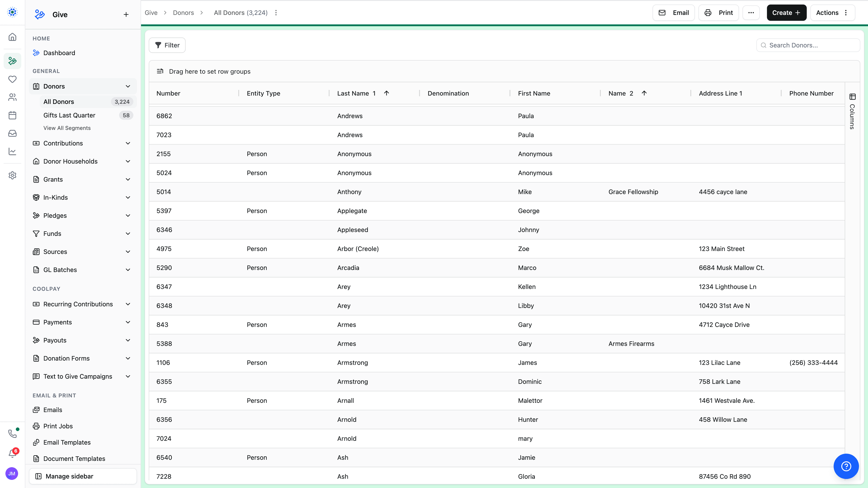The image size is (868, 488).
Task: Click the Give breadcrumb link
Action: [x=151, y=13]
